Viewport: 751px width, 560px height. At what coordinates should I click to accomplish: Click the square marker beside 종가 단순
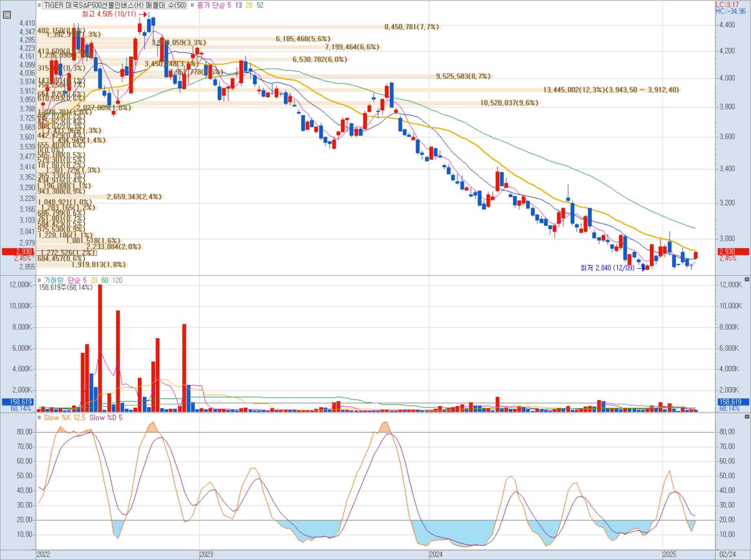click(x=192, y=5)
